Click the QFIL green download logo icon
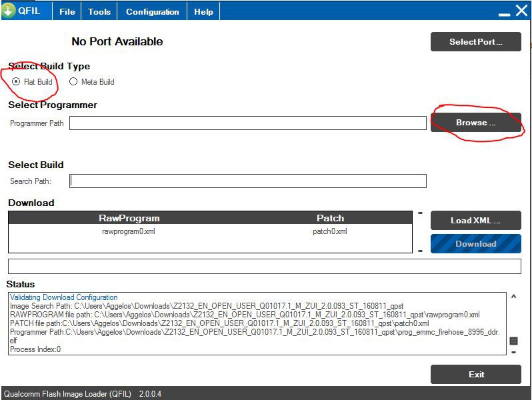This screenshot has height=400, width=532. pyautogui.click(x=8, y=11)
